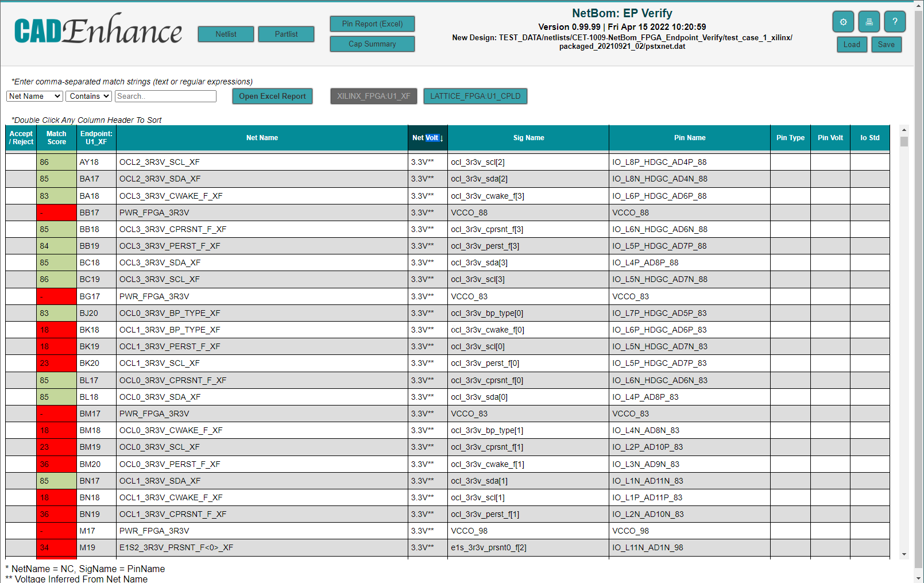Click the CADEnhance logo
924x583 pixels.
coord(98,30)
